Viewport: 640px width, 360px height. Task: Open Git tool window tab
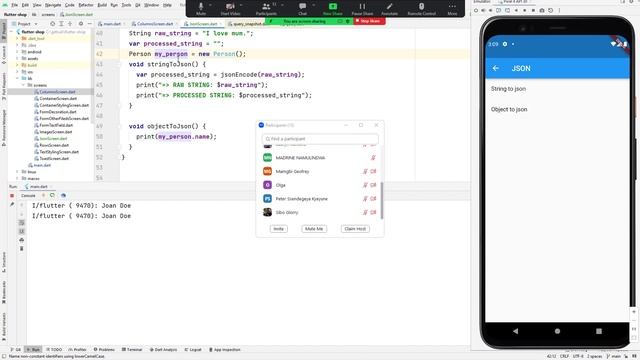[16, 350]
